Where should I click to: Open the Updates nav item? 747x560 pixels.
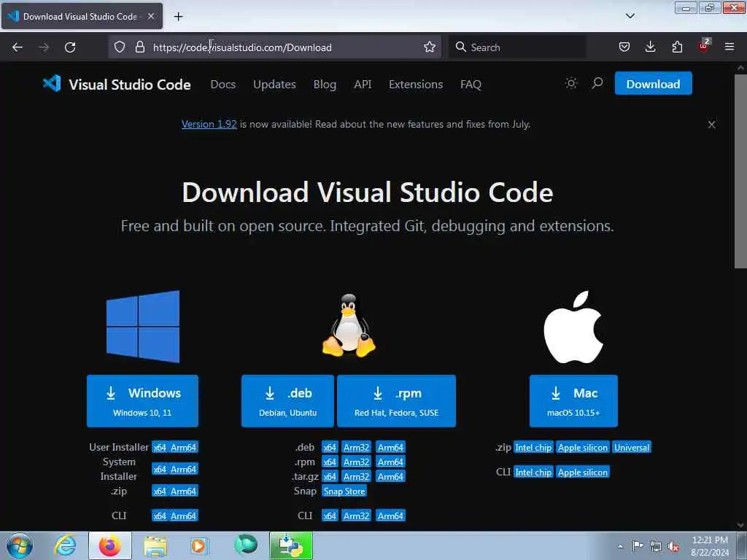click(274, 85)
